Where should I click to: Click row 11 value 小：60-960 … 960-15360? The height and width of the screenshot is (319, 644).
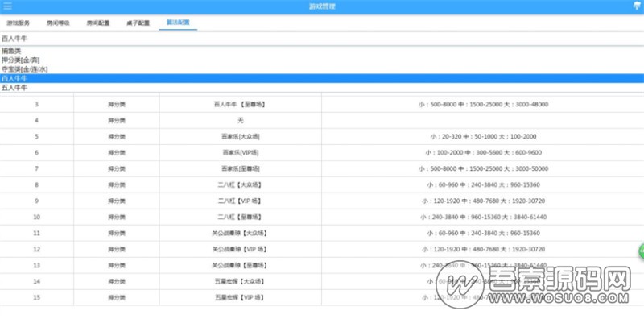click(x=484, y=233)
